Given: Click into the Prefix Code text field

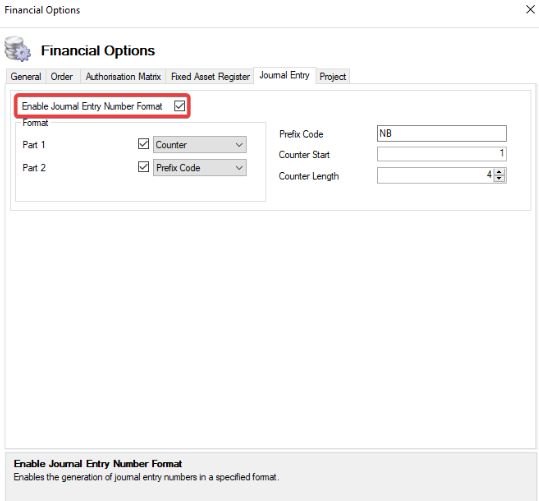Looking at the screenshot, I should (442, 133).
